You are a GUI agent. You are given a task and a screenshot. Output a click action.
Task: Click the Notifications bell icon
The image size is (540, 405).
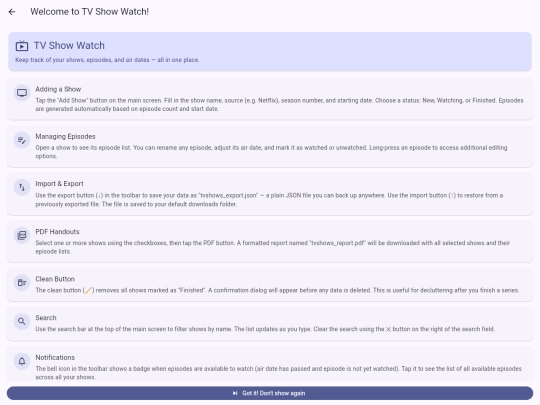click(x=22, y=361)
